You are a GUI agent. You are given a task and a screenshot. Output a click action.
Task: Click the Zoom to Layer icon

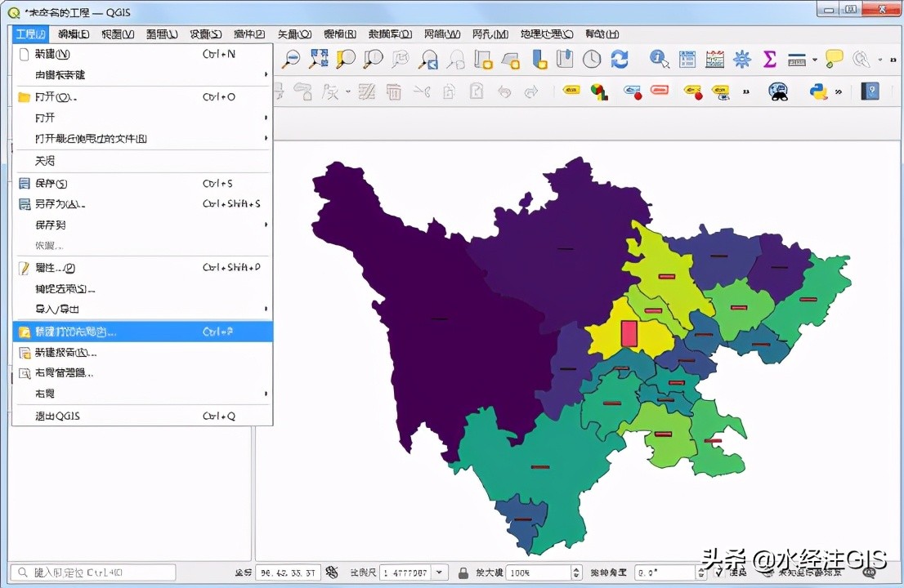[374, 60]
